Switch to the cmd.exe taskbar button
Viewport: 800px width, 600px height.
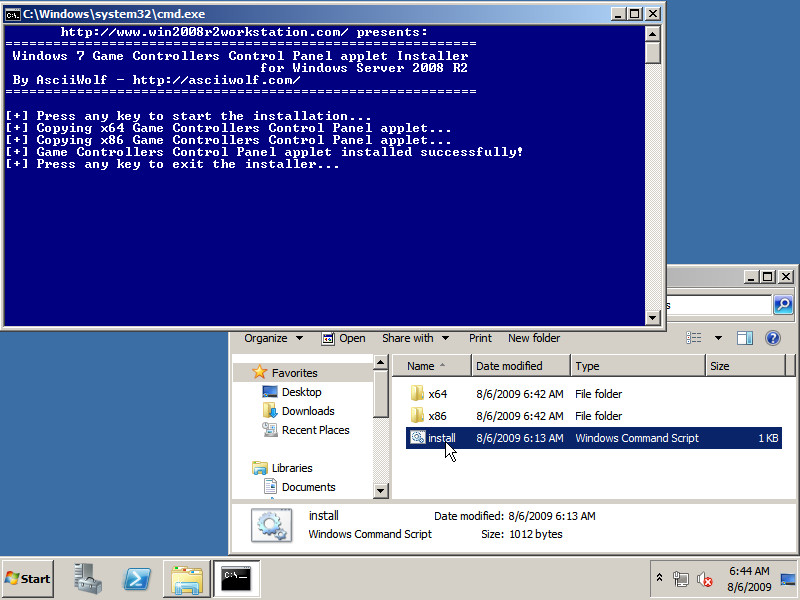[236, 579]
